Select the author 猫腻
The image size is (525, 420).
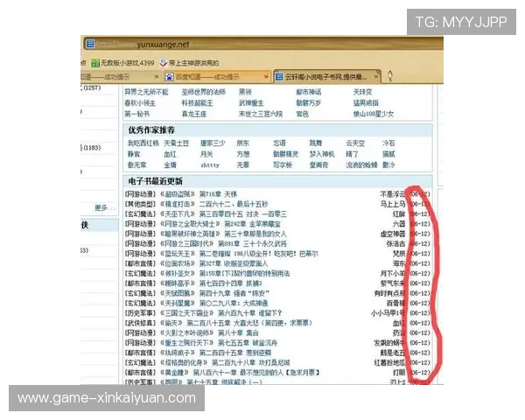388,154
